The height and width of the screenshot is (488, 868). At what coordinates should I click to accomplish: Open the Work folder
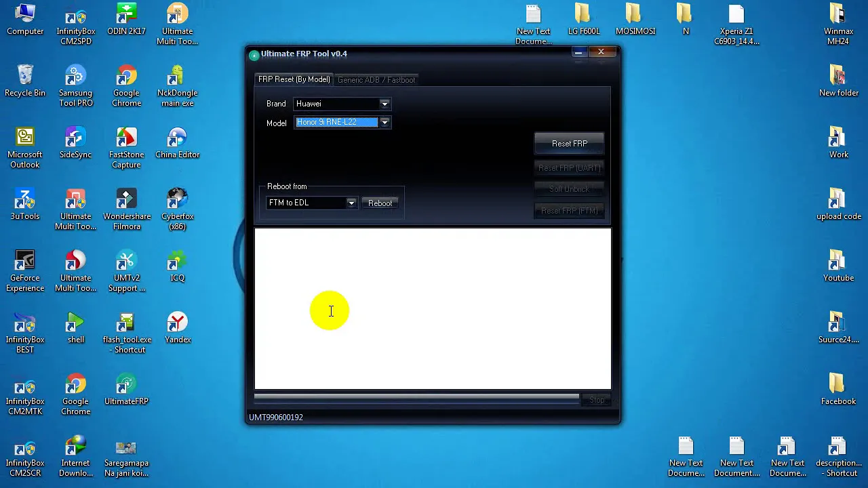[839, 143]
